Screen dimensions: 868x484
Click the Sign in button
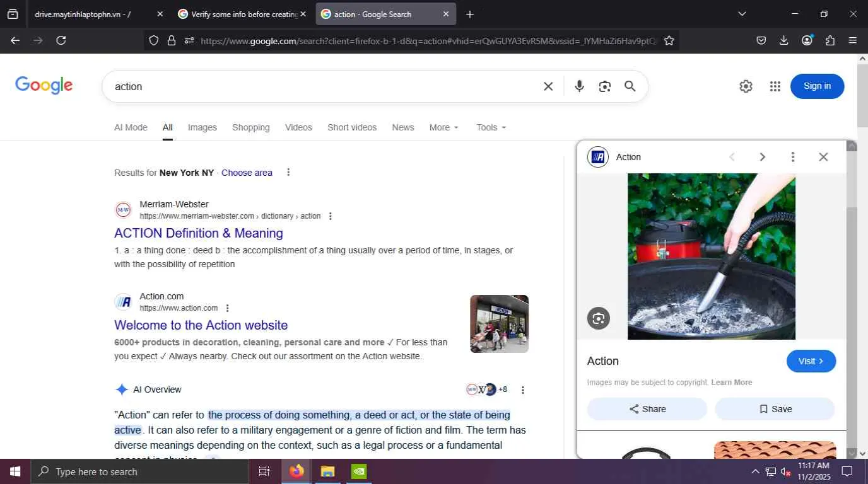pyautogui.click(x=817, y=86)
